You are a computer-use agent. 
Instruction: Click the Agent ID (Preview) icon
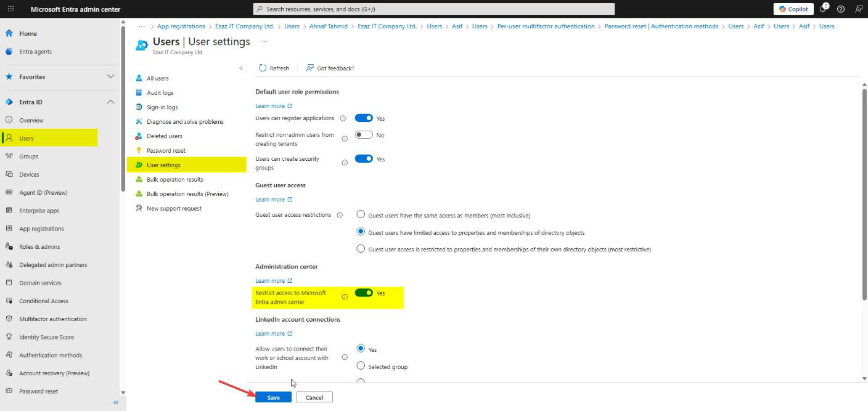click(9, 192)
